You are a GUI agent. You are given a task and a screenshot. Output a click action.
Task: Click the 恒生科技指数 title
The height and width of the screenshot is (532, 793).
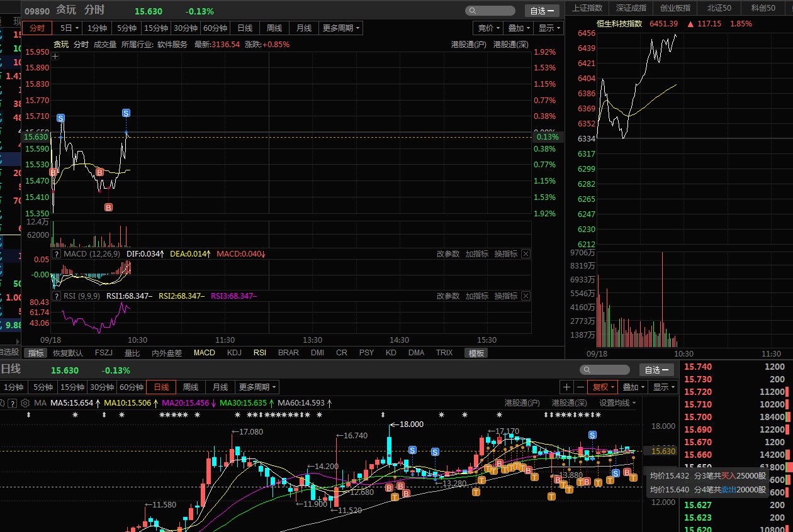click(x=619, y=24)
